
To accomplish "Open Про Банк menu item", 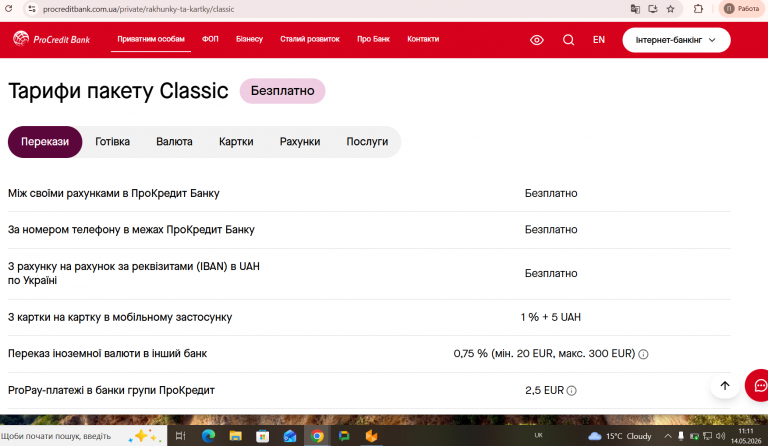I will (373, 39).
